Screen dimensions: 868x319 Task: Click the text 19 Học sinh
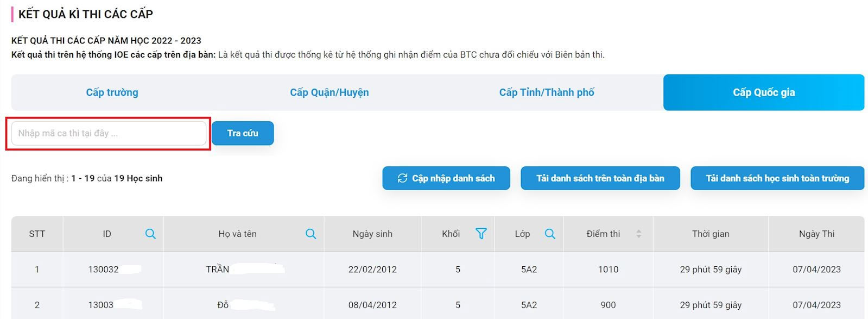138,178
